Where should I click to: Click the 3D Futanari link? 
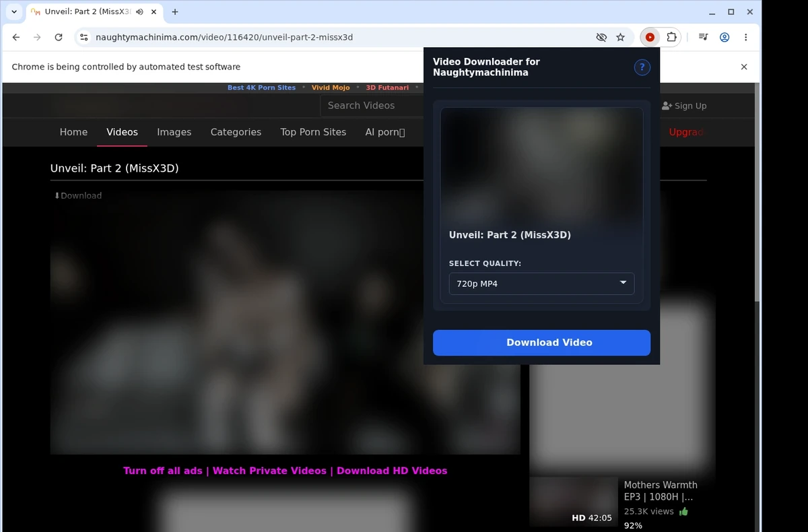tap(387, 88)
